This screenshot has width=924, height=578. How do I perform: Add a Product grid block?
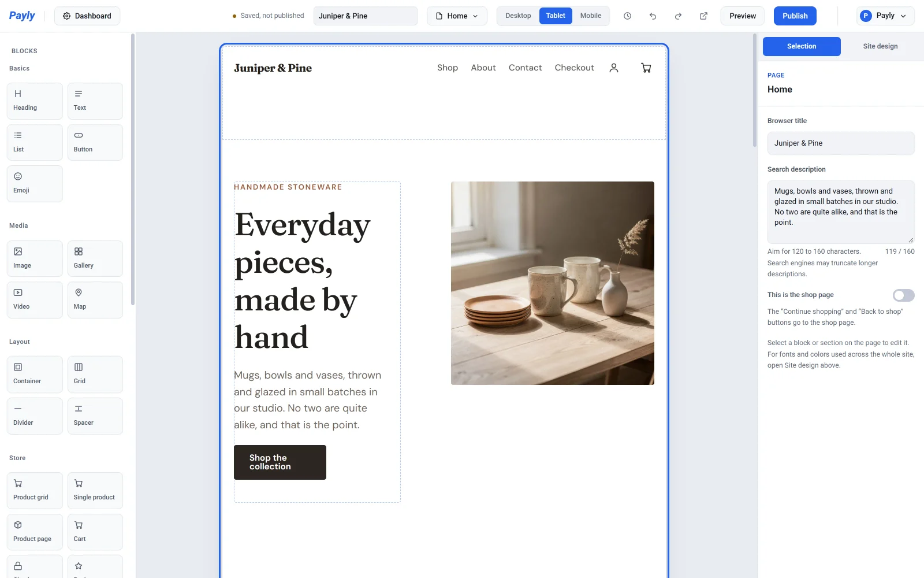[35, 491]
